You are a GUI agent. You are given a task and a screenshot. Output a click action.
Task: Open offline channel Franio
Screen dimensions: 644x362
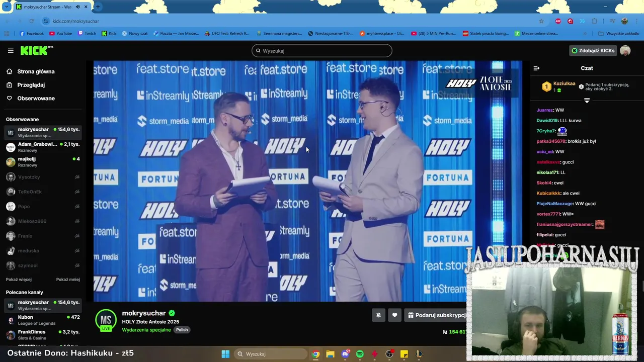(x=43, y=236)
